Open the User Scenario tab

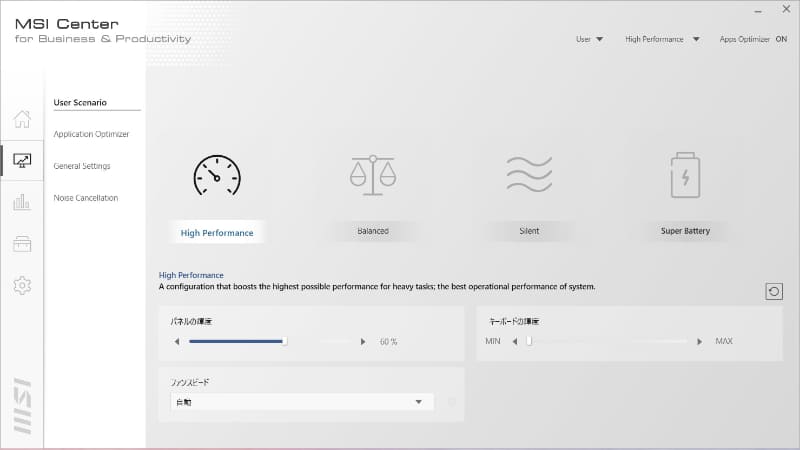click(80, 103)
